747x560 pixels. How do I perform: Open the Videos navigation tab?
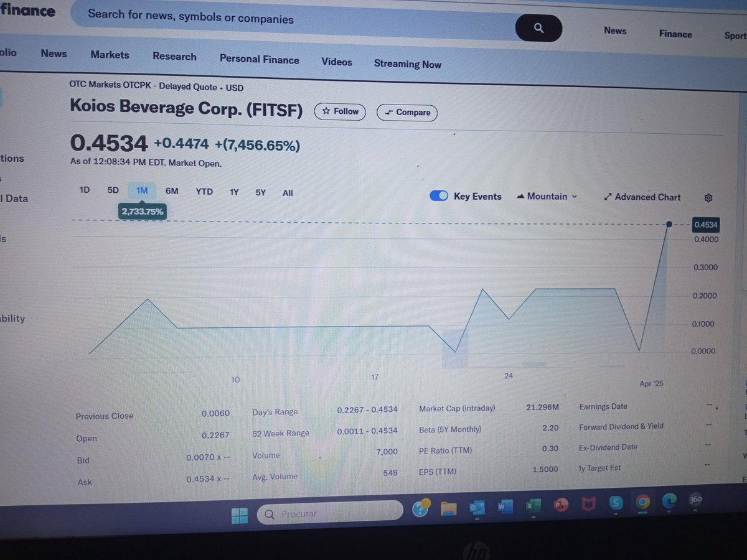[x=337, y=62]
